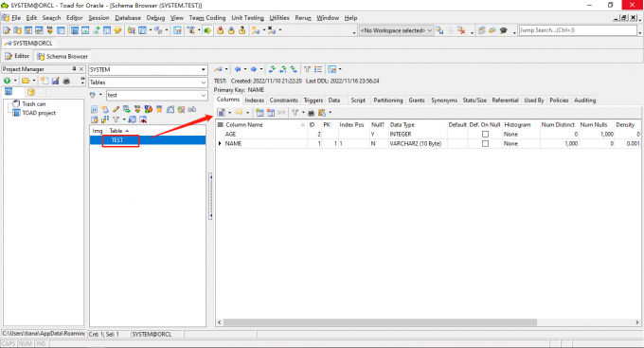Click the horizontal scrollbar in the Columns grid
This screenshot has height=348, width=644.
(x=380, y=322)
